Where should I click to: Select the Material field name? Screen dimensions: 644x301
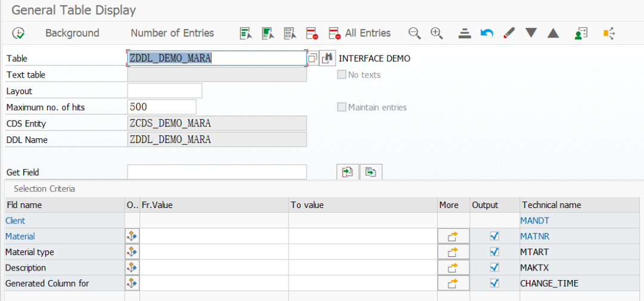point(20,236)
